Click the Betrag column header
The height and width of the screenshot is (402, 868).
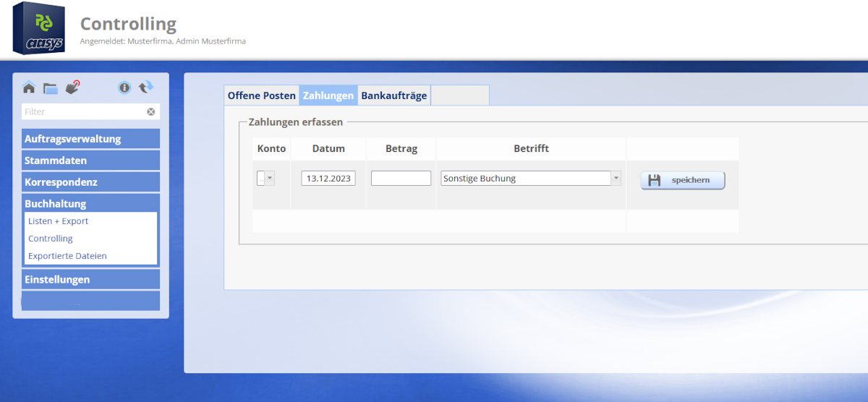pyautogui.click(x=401, y=148)
